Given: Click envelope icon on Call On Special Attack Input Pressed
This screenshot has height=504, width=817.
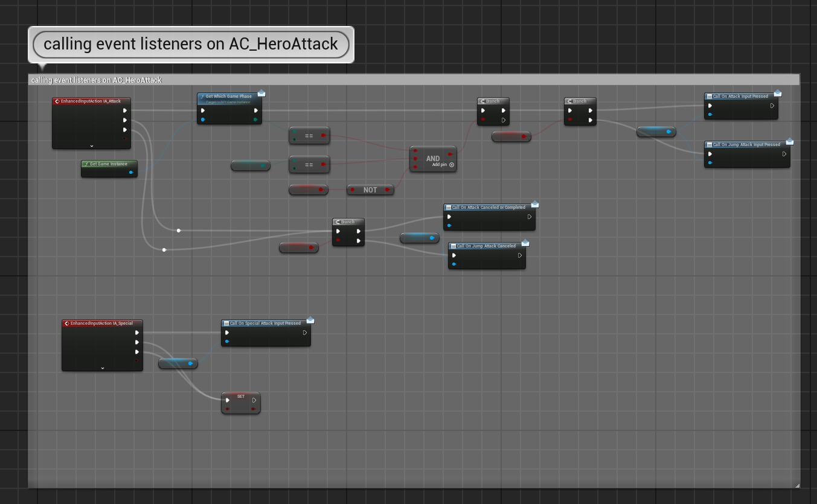Looking at the screenshot, I should click(310, 320).
